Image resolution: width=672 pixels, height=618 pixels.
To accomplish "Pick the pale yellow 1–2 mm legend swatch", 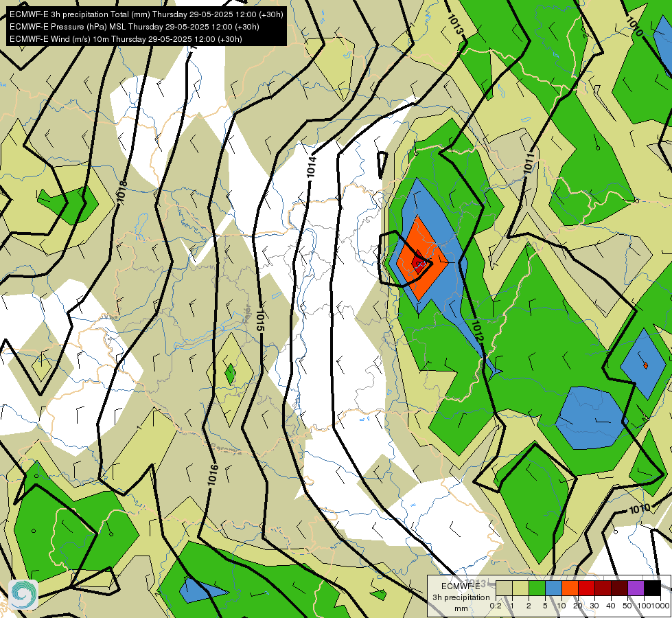I will (520, 588).
